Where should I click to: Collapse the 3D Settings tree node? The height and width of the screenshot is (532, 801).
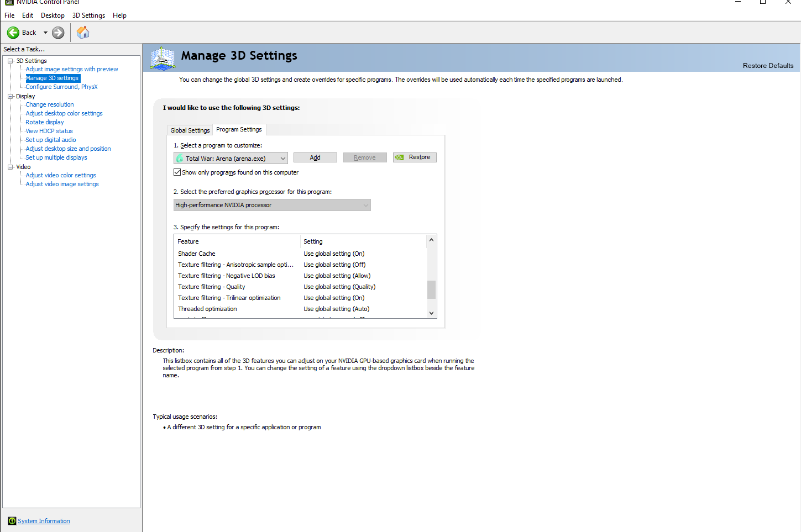click(x=11, y=61)
